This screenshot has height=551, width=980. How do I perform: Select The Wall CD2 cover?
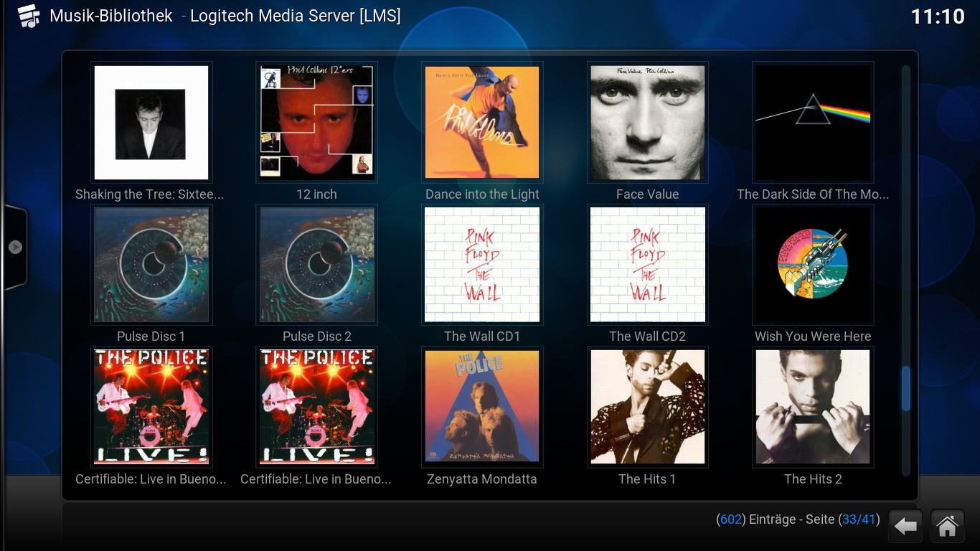pyautogui.click(x=647, y=265)
